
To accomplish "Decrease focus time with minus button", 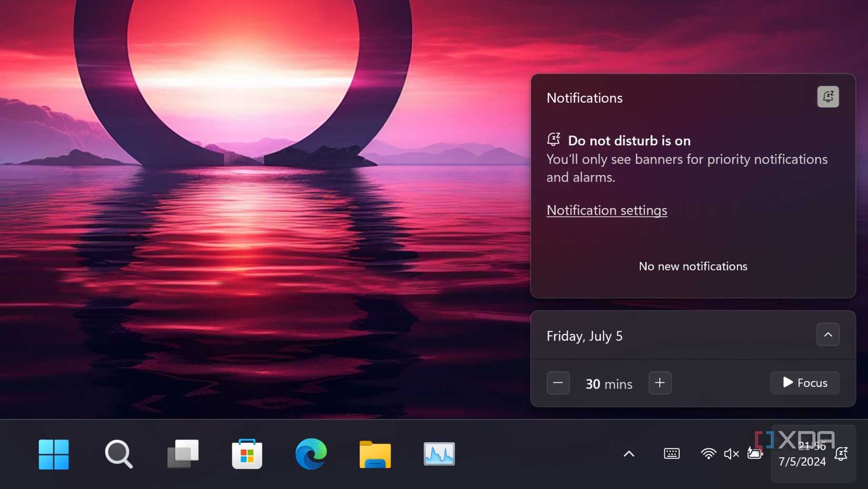I will tap(558, 383).
